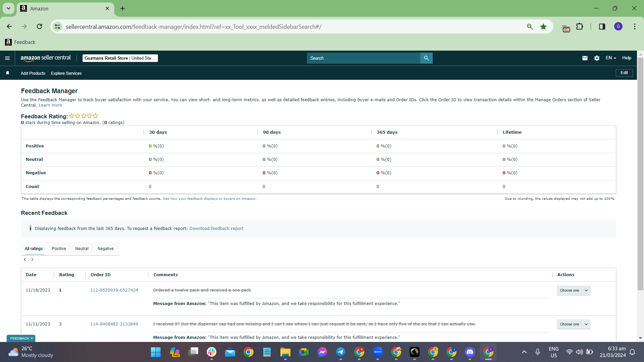
Task: Open the Seller Central hamburger menu
Action: click(x=7, y=58)
